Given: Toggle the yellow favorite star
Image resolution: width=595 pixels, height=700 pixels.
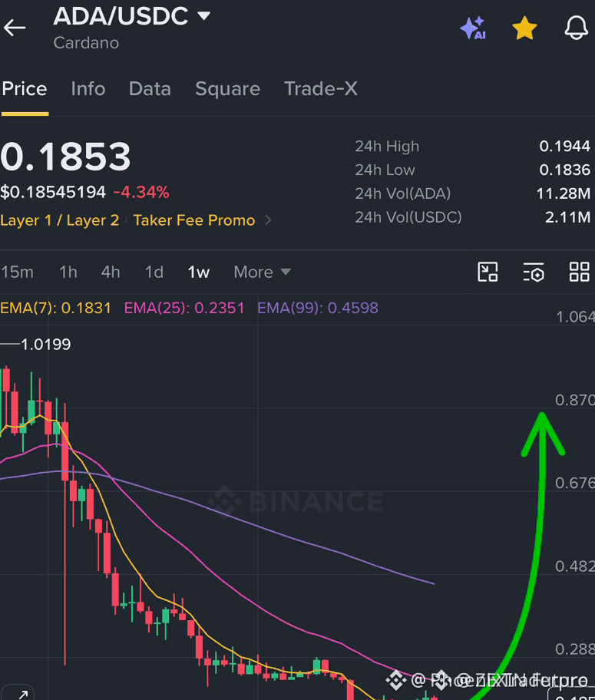Looking at the screenshot, I should tap(524, 28).
